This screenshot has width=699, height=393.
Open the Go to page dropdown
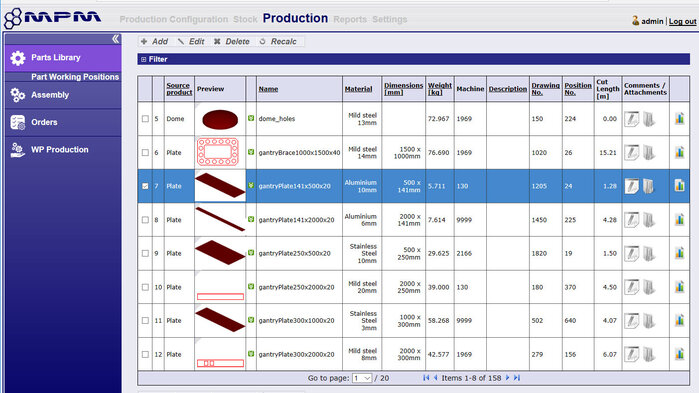coord(362,378)
